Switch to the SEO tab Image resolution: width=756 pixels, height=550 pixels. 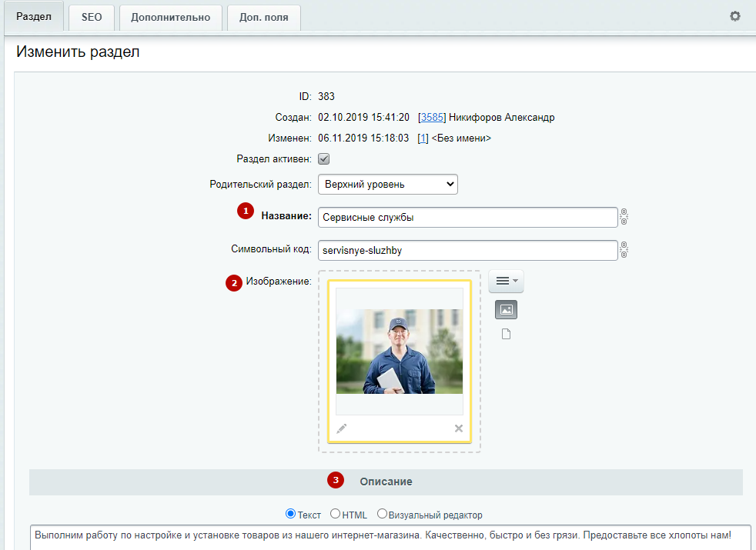92,18
